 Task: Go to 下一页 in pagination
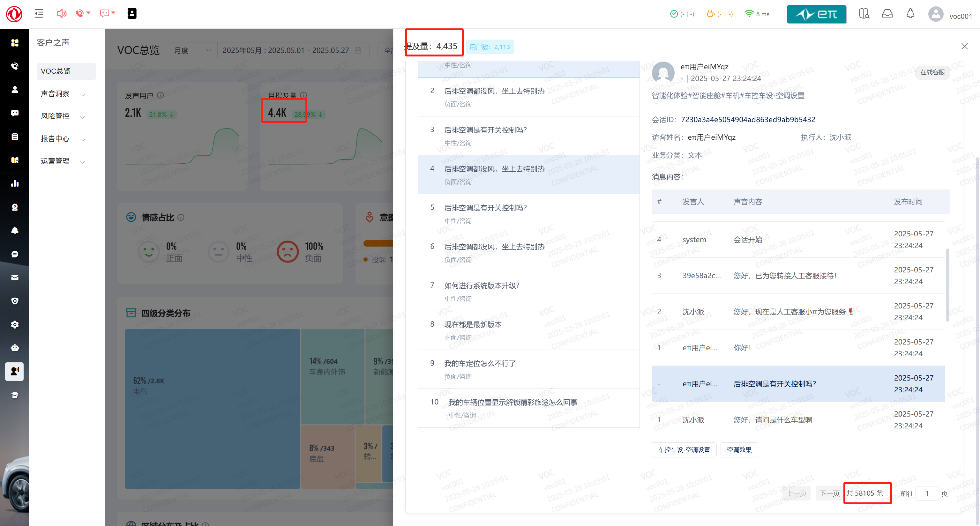(829, 493)
